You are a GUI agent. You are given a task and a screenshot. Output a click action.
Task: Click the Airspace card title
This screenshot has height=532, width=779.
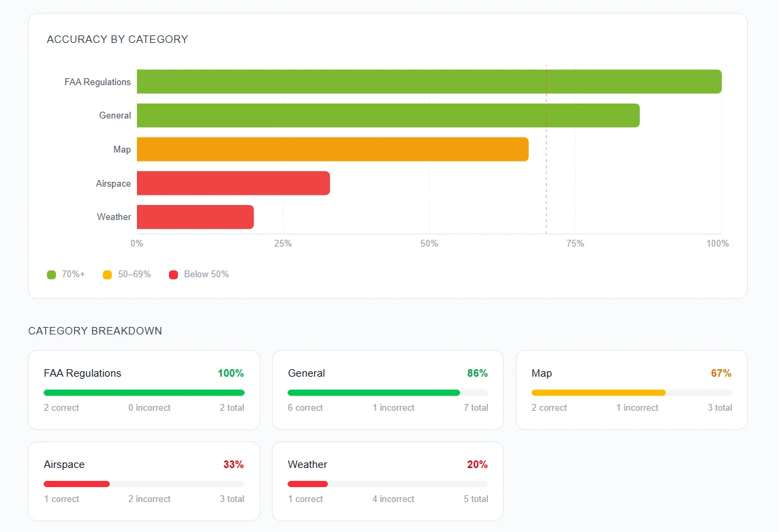pyautogui.click(x=64, y=465)
